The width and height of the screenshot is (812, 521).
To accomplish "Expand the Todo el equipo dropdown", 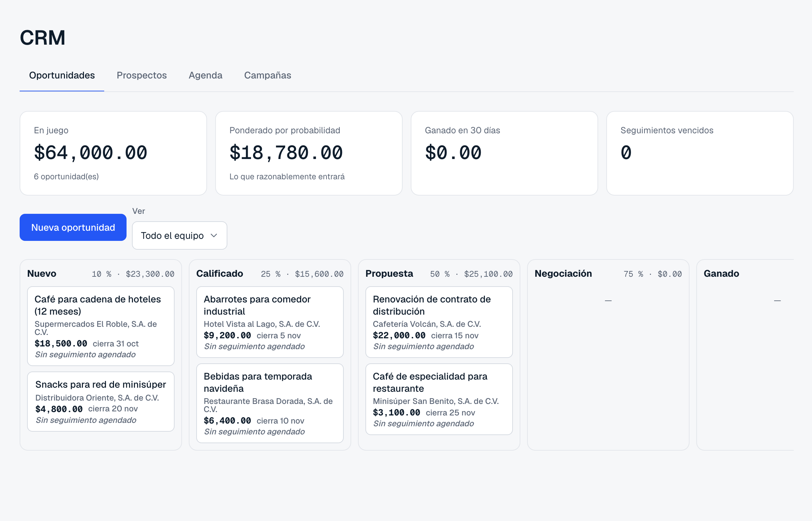I will pyautogui.click(x=180, y=235).
